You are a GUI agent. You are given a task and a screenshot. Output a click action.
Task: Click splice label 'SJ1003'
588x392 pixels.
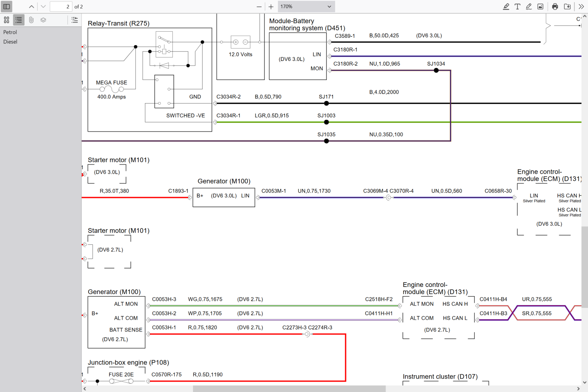click(326, 115)
